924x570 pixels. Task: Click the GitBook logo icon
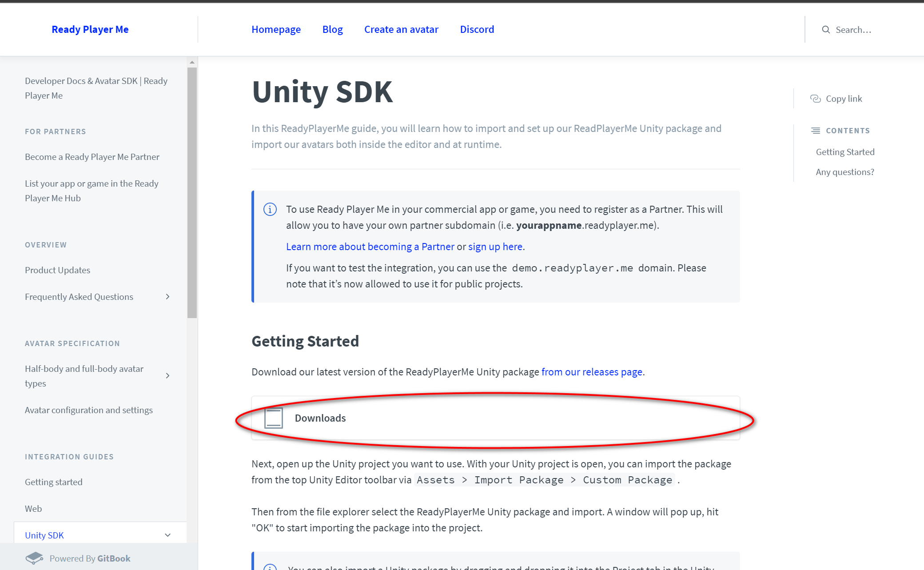pyautogui.click(x=34, y=558)
